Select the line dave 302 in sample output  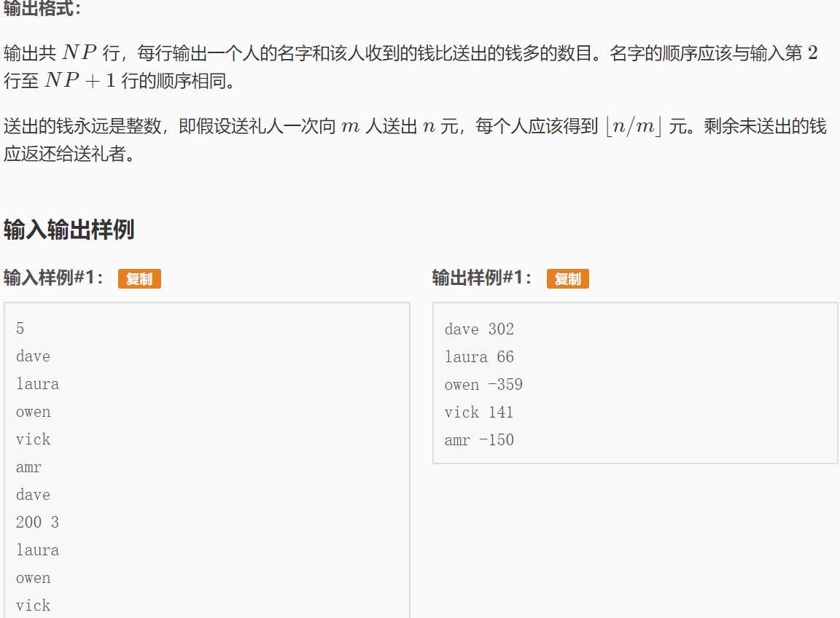click(479, 329)
